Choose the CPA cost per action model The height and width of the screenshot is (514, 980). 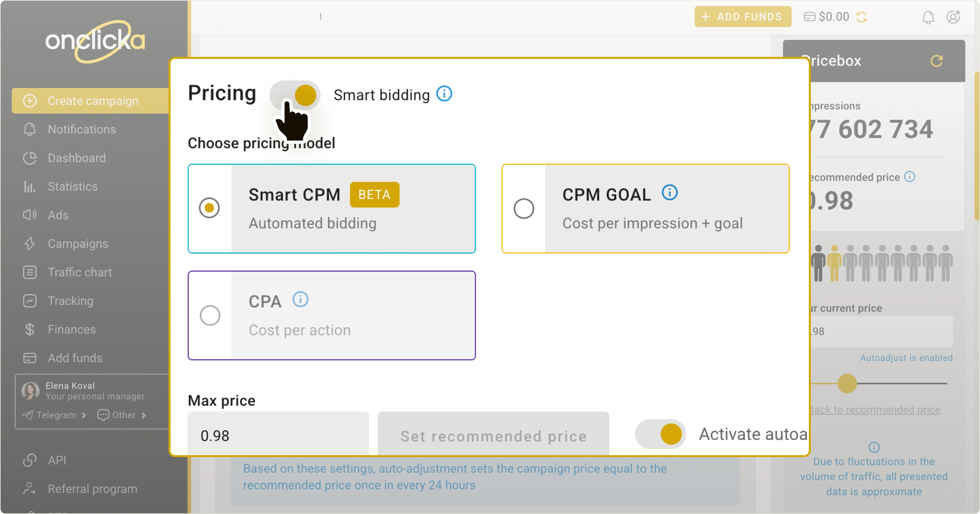click(x=210, y=315)
